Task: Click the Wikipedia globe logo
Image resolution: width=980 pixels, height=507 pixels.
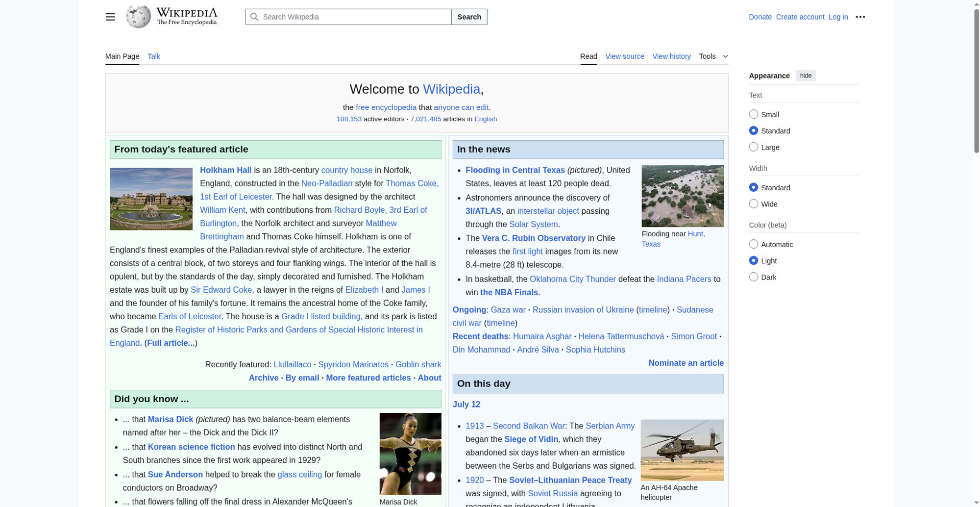Action: [x=139, y=17]
